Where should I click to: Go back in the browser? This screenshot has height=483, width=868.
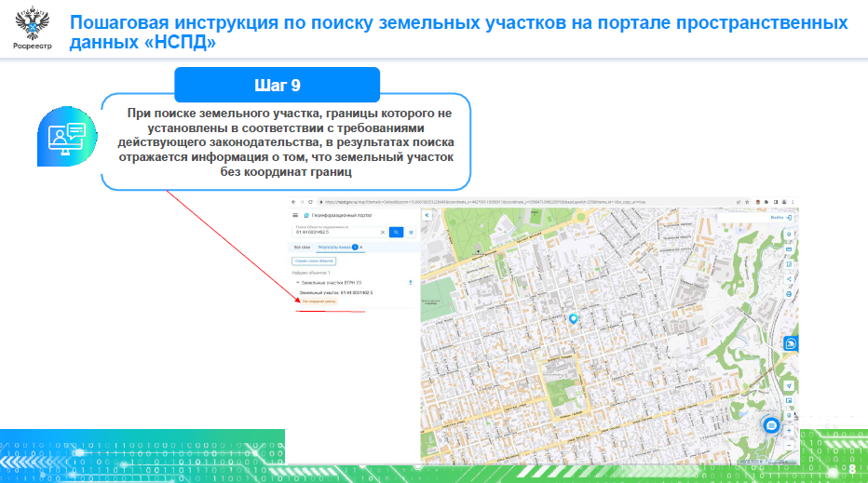click(x=293, y=202)
